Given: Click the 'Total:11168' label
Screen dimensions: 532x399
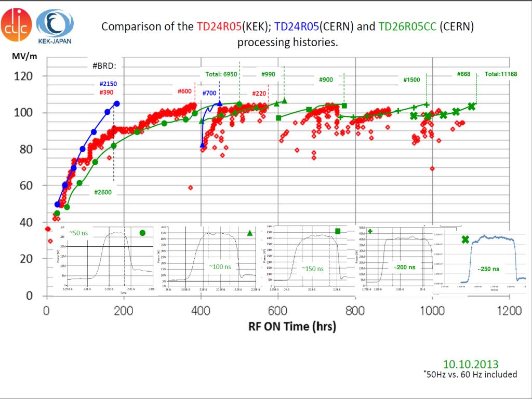Looking at the screenshot, I should click(x=501, y=74).
